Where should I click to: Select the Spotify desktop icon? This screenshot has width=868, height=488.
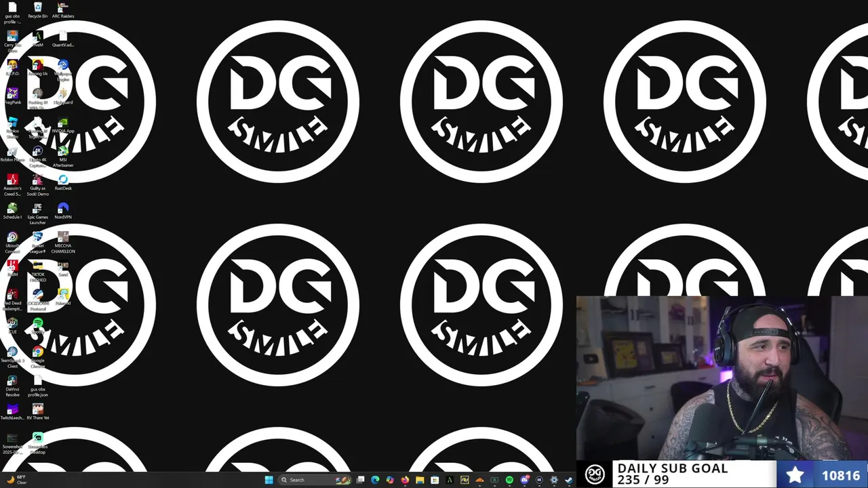(38, 325)
